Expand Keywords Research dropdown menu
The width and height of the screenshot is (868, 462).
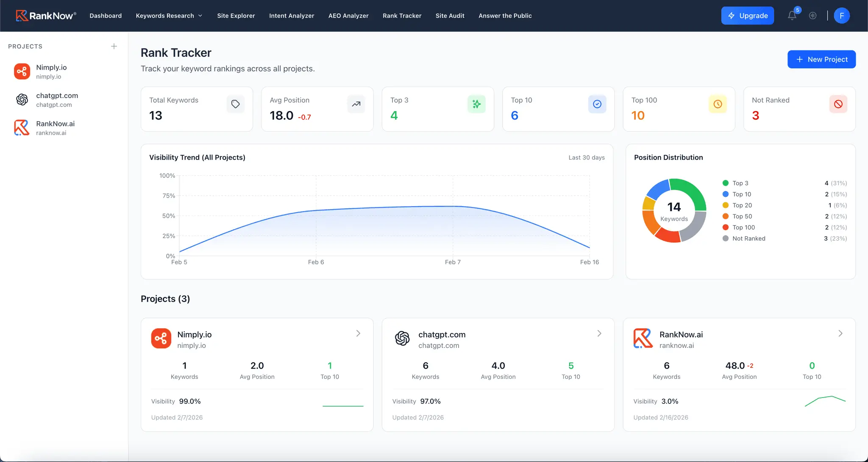[169, 16]
